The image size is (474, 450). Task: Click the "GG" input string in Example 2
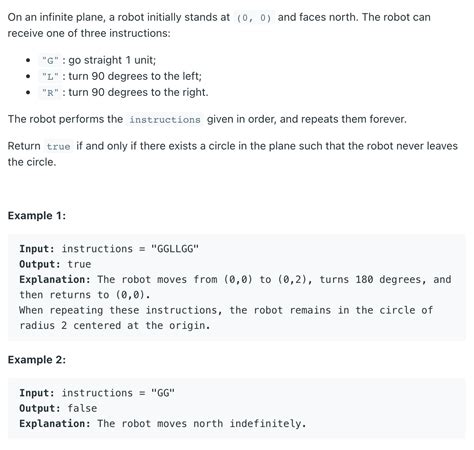point(163,393)
